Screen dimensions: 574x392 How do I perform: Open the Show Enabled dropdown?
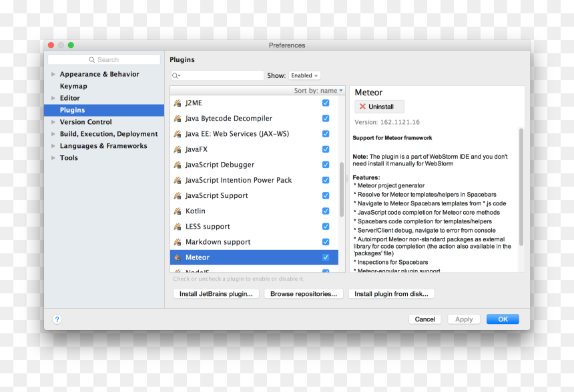click(x=304, y=75)
